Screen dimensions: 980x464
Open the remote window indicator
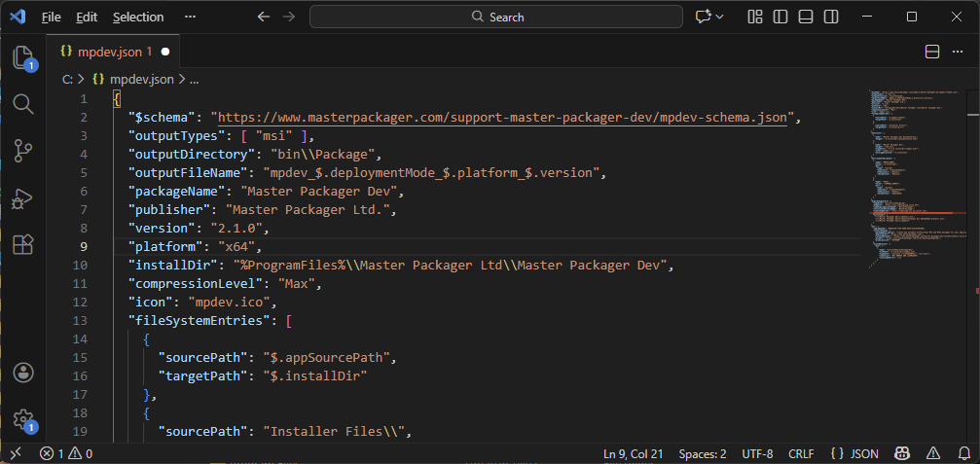coord(18,453)
